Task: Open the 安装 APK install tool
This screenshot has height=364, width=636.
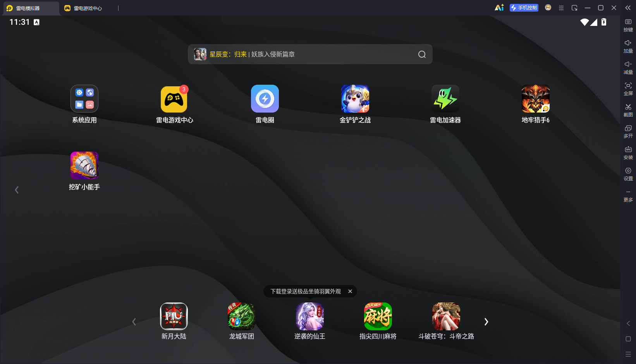Action: [x=628, y=153]
